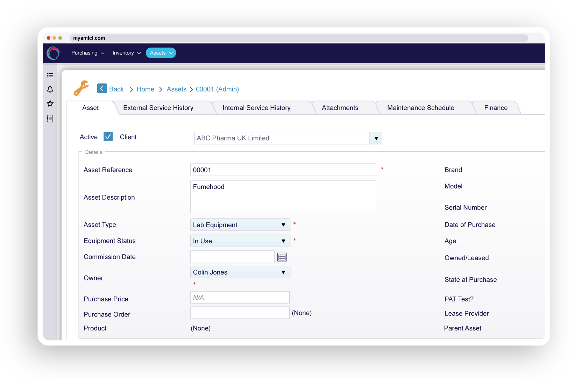Uncheck the Active checkbox
Viewport: 588px width, 378px height.
click(x=108, y=136)
